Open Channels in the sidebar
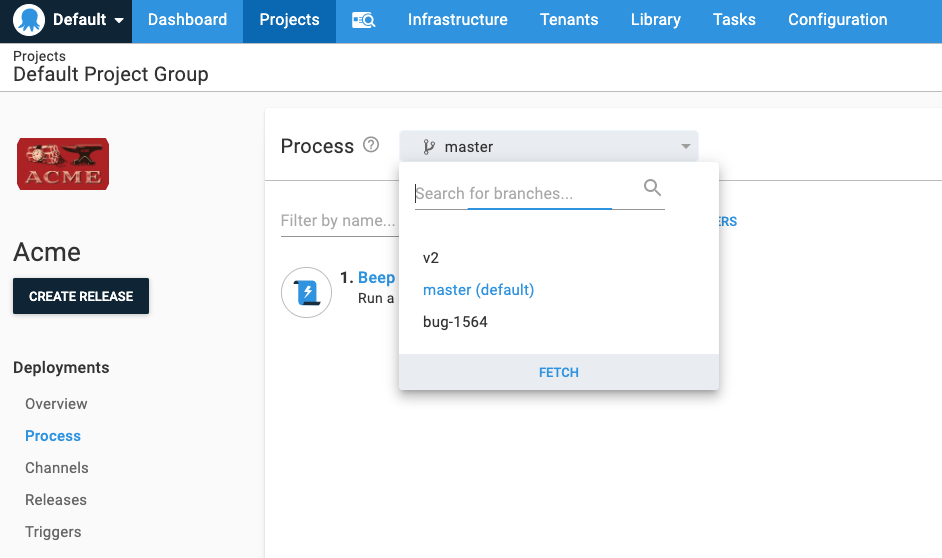The height and width of the screenshot is (558, 942). 57,468
